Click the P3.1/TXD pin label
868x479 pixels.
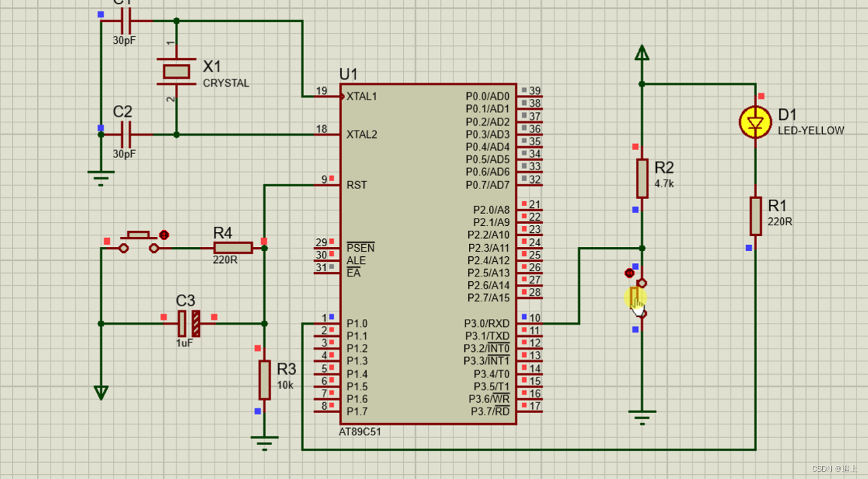pyautogui.click(x=487, y=336)
